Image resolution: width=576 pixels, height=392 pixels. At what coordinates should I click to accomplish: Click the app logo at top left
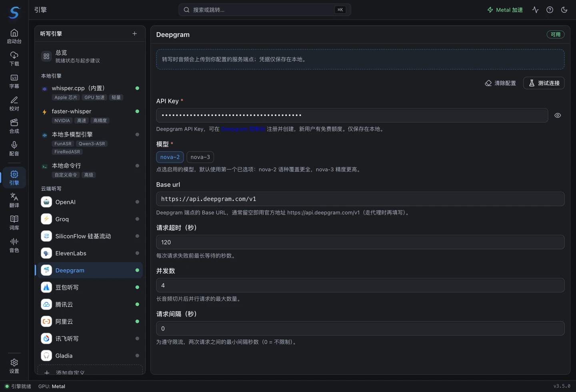14,12
